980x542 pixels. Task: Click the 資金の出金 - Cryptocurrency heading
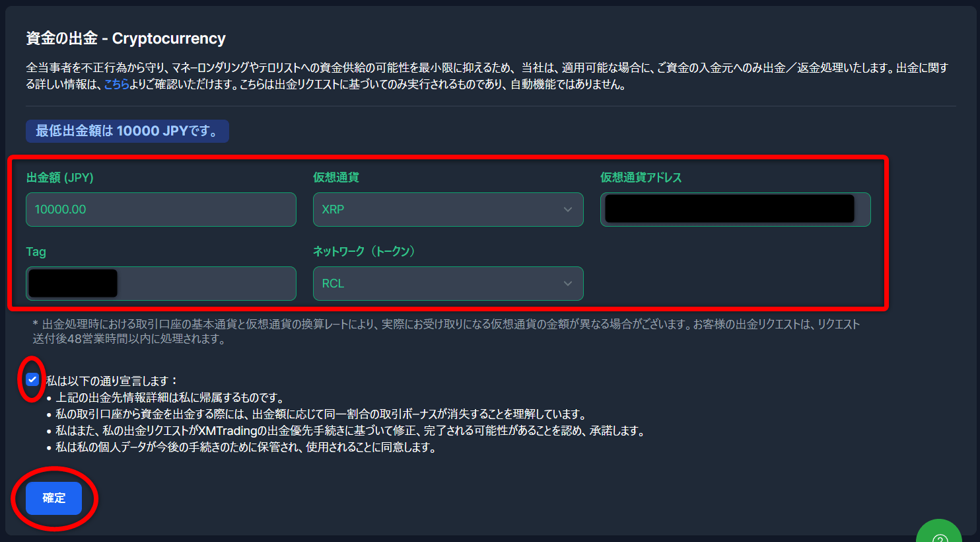point(125,38)
